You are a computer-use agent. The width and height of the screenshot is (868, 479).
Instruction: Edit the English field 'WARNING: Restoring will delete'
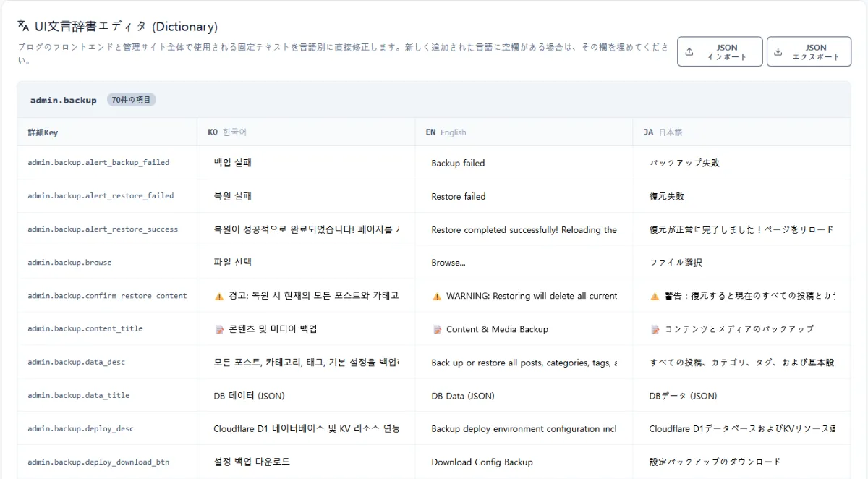pos(524,296)
